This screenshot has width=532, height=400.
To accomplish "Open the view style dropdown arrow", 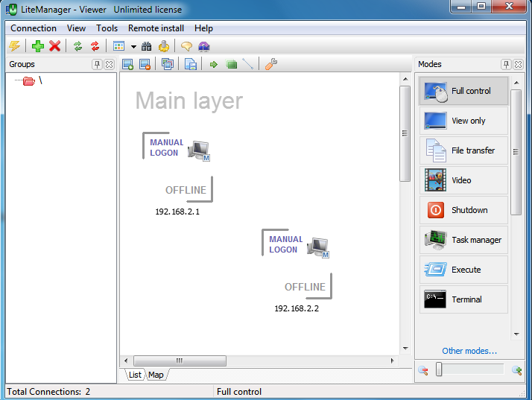I will click(x=133, y=46).
